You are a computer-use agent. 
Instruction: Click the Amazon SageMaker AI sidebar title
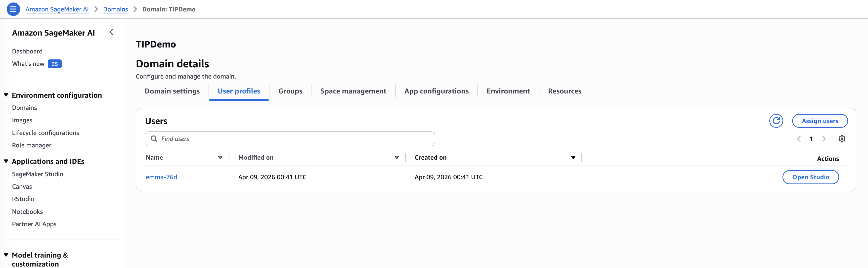(x=54, y=33)
